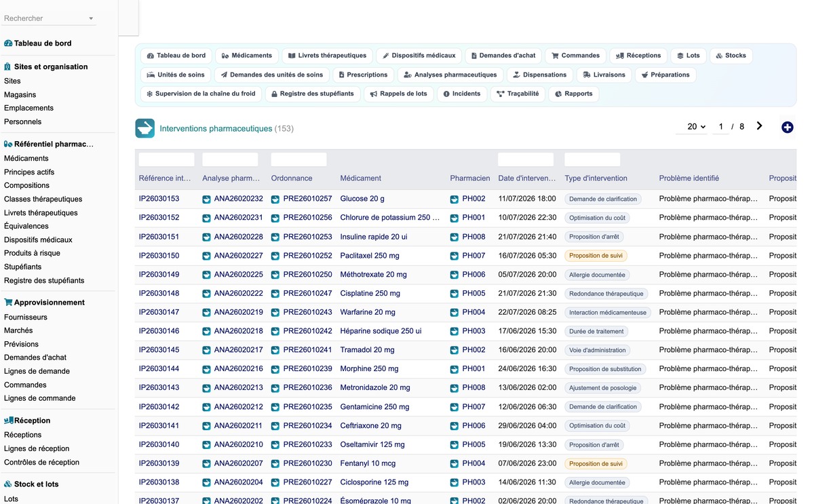Click Interaction médicamenteuse tag
This screenshot has height=504, width=814.
608,313
